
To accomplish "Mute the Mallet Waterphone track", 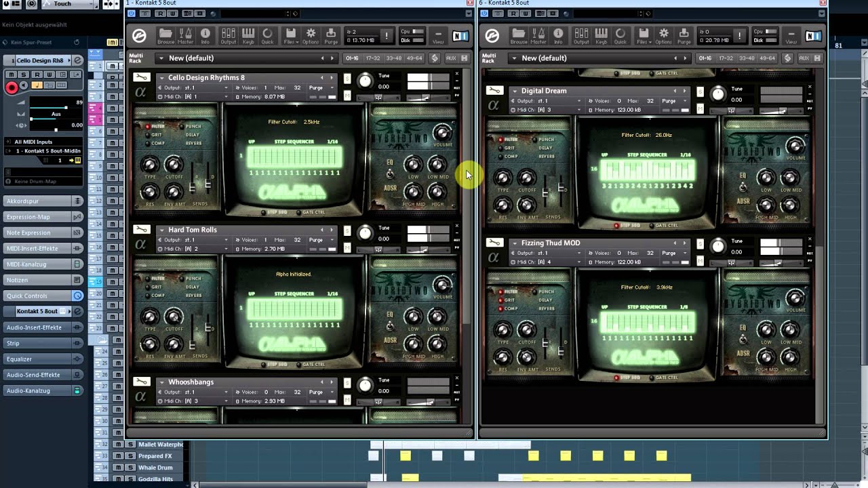I will click(119, 445).
